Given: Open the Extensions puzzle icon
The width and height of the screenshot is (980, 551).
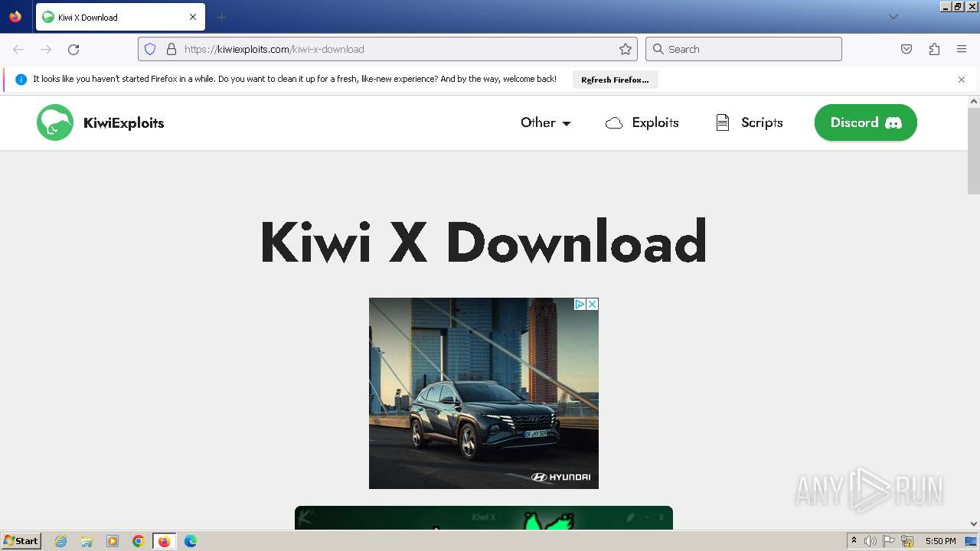Looking at the screenshot, I should point(934,49).
